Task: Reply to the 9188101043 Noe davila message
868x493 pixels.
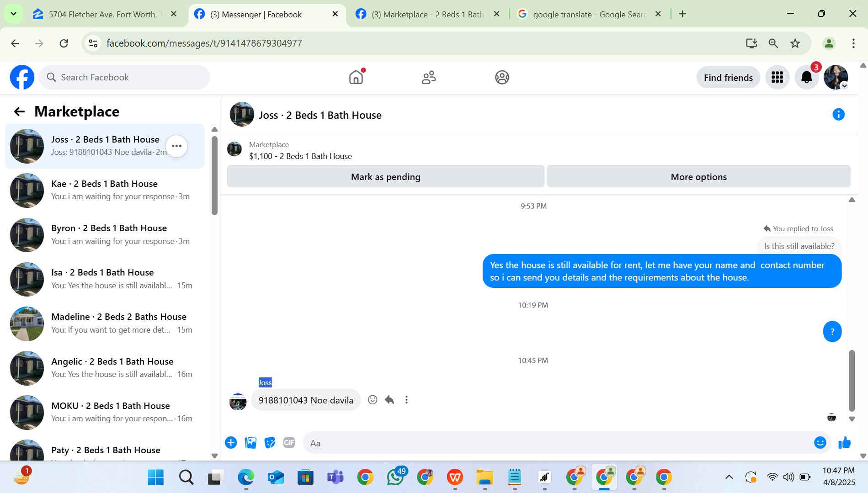Action: coord(389,400)
